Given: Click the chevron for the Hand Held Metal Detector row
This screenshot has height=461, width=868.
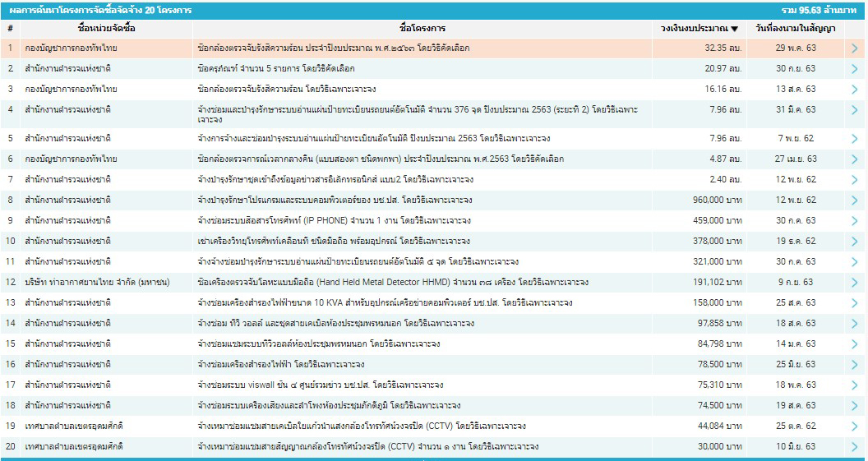Looking at the screenshot, I should point(855,282).
